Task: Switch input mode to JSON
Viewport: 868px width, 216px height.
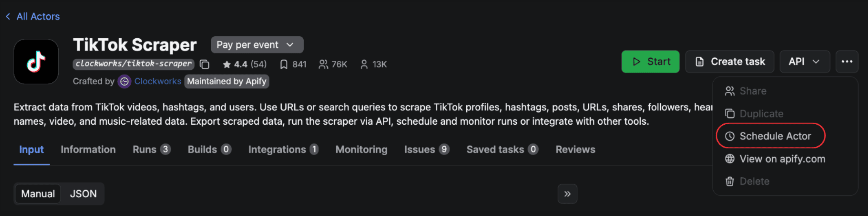Action: [x=83, y=194]
